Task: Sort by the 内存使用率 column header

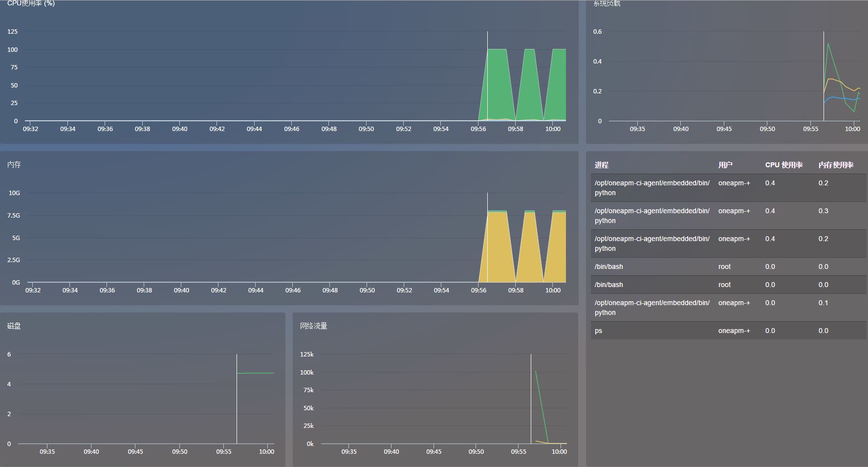Action: point(836,165)
